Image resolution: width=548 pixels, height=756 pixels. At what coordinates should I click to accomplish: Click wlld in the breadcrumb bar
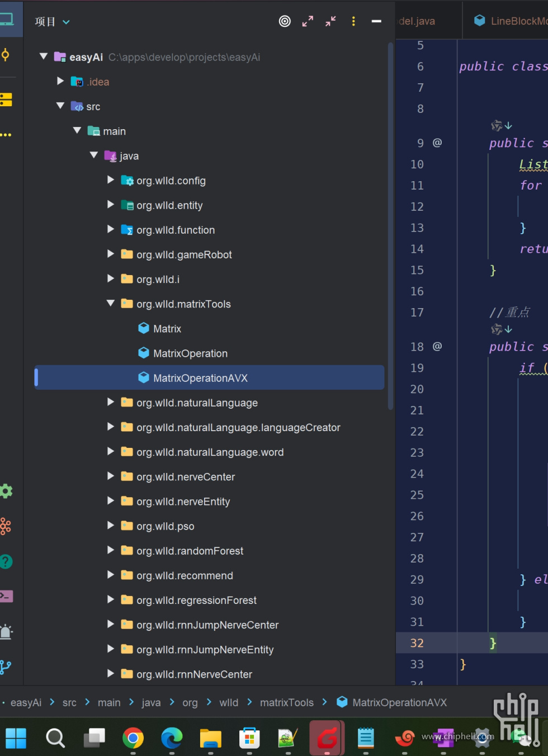point(229,702)
